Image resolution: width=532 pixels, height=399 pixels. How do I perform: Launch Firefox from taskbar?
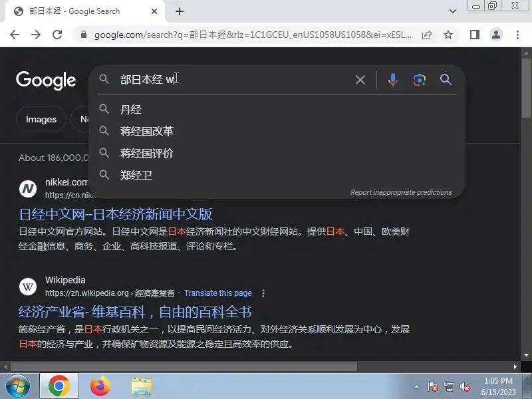(x=100, y=386)
